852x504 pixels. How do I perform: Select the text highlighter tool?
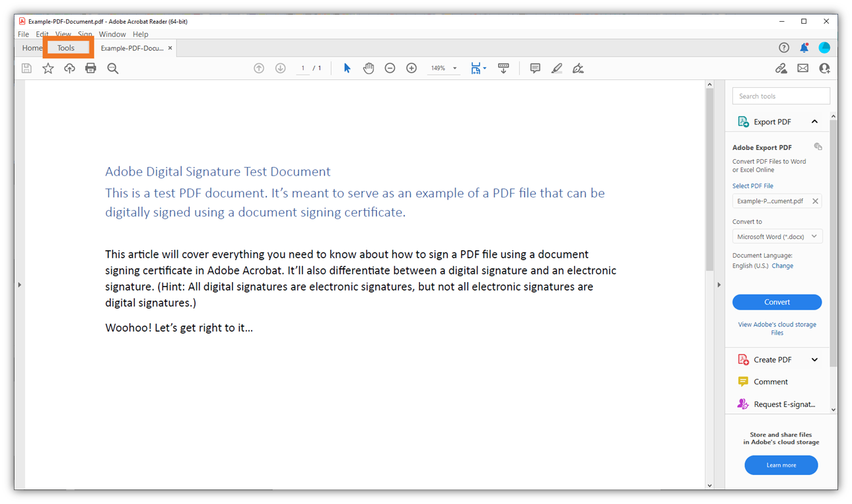pyautogui.click(x=557, y=68)
